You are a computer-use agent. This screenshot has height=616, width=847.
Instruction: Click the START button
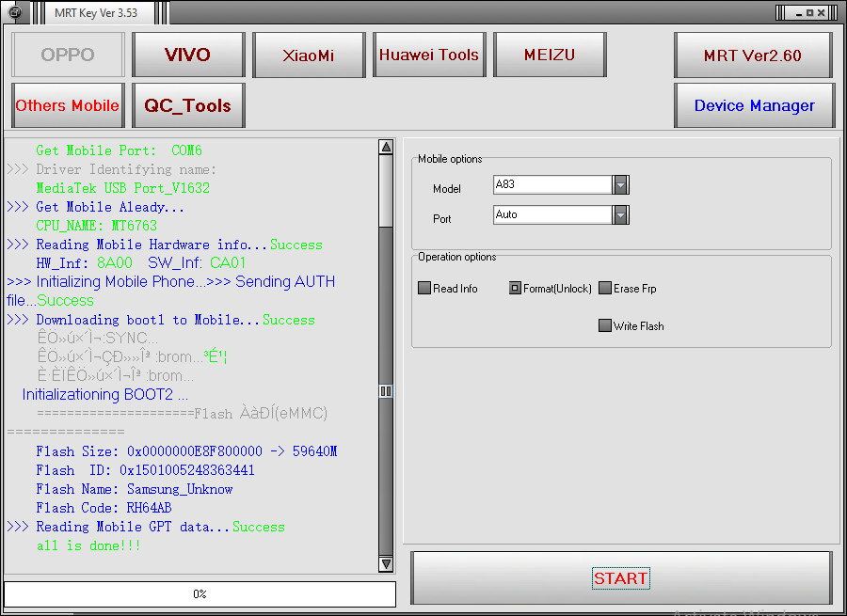pyautogui.click(x=621, y=577)
